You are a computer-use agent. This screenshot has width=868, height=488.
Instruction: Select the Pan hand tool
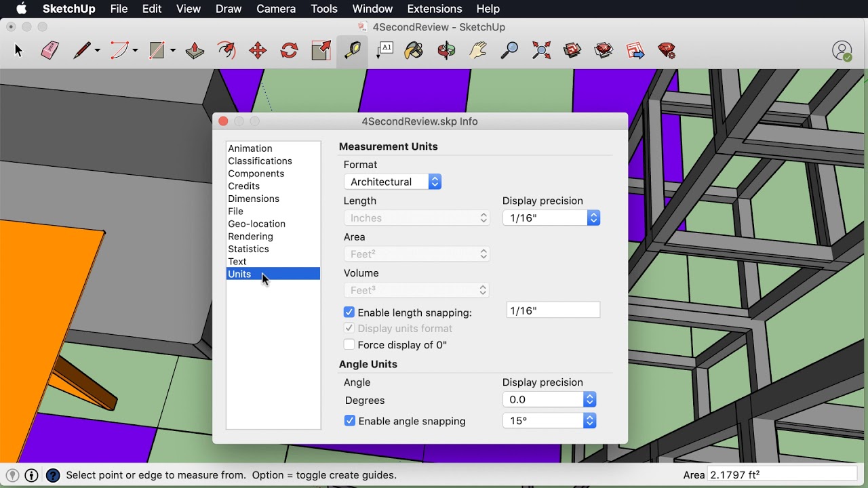point(478,51)
